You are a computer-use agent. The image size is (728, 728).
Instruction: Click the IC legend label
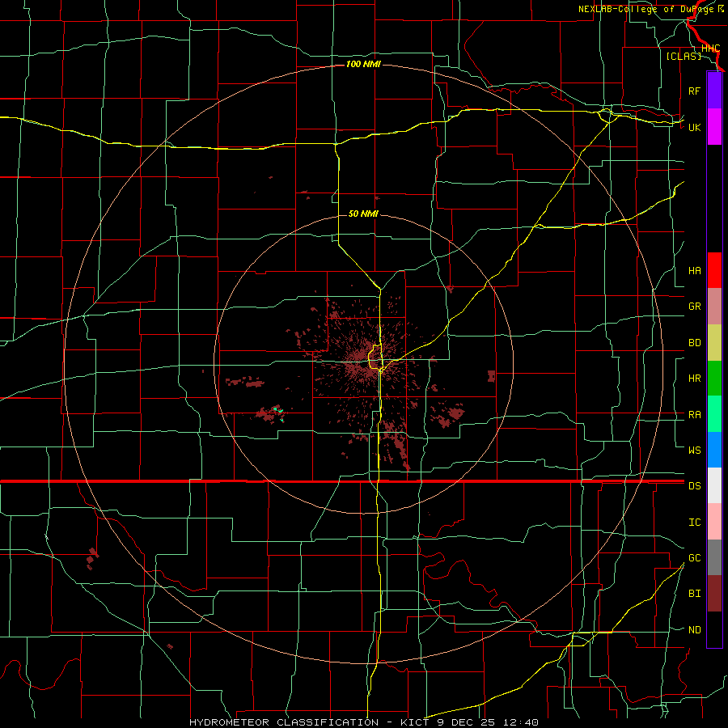pyautogui.click(x=694, y=523)
